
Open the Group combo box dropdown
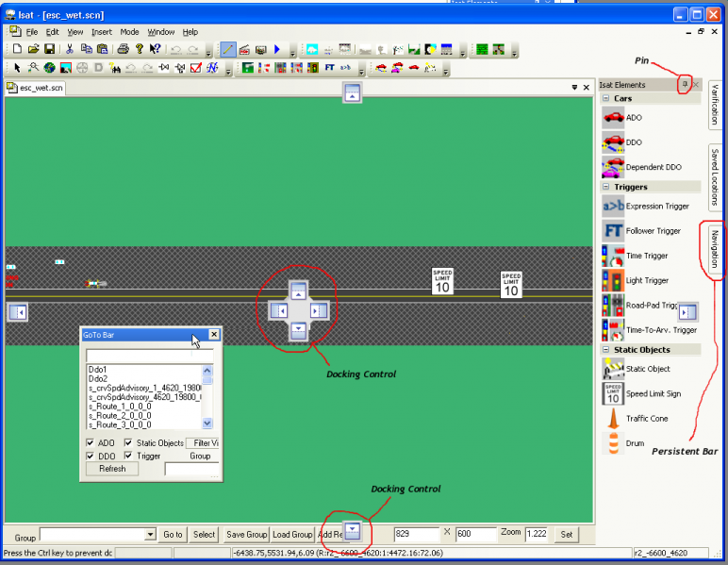[150, 535]
